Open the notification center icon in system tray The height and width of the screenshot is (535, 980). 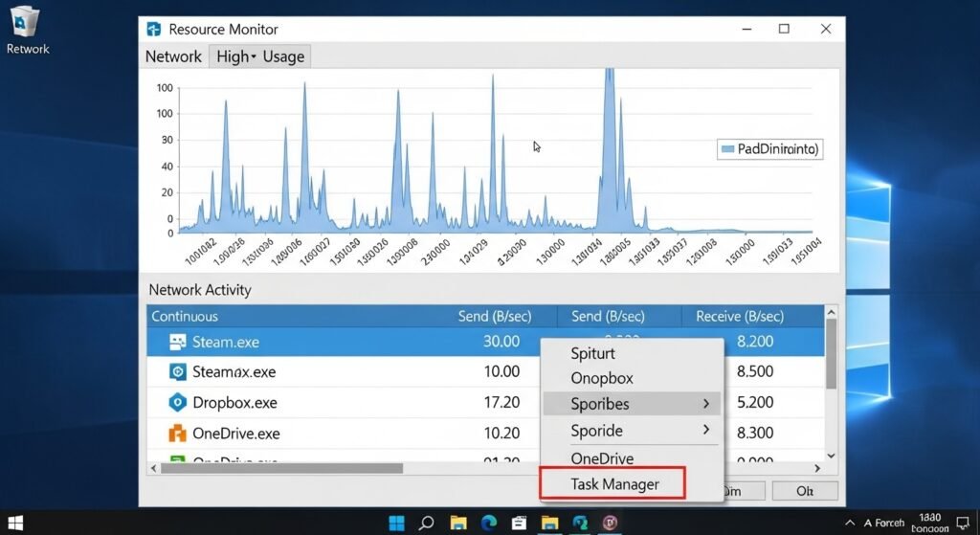click(x=963, y=523)
